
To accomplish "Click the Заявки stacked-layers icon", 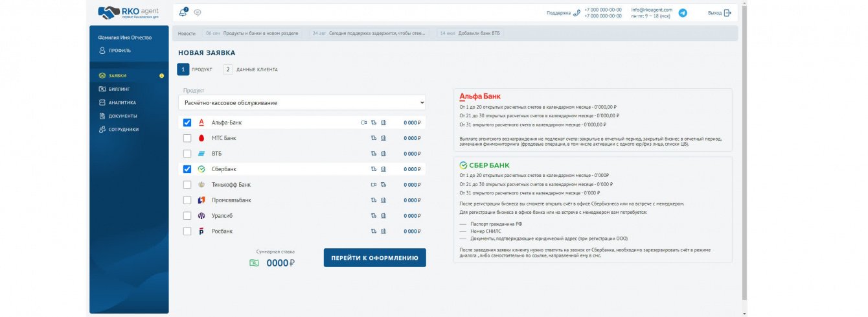I will point(102,76).
